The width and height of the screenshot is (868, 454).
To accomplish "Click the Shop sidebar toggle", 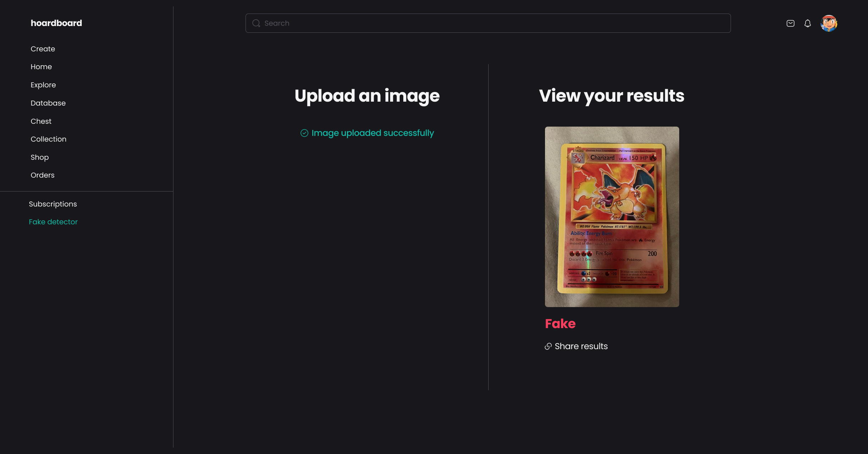I will tap(39, 157).
